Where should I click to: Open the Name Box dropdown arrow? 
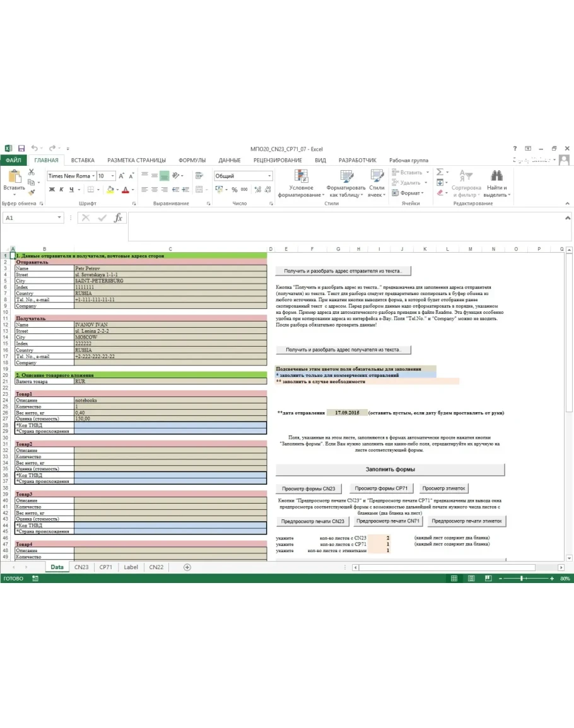(59, 217)
